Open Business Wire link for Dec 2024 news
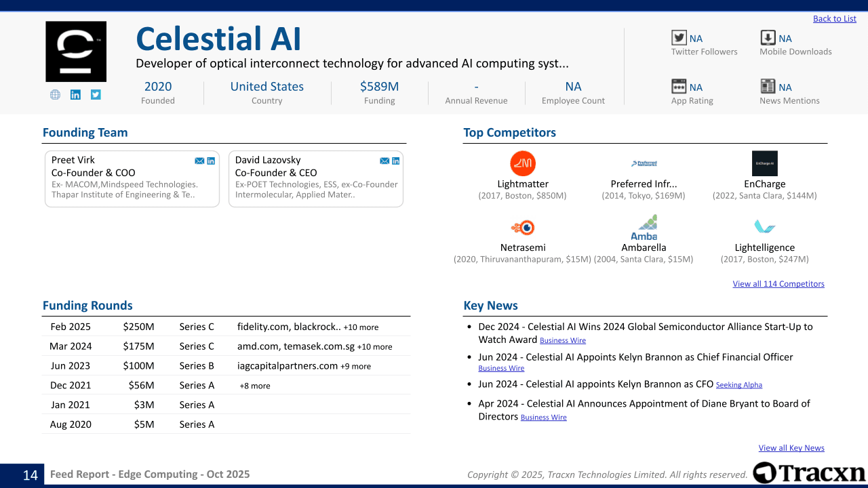The image size is (868, 488). tap(563, 341)
